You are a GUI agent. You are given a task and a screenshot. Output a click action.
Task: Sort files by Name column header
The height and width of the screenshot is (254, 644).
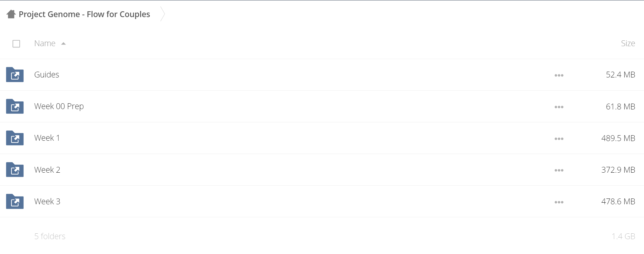point(45,43)
